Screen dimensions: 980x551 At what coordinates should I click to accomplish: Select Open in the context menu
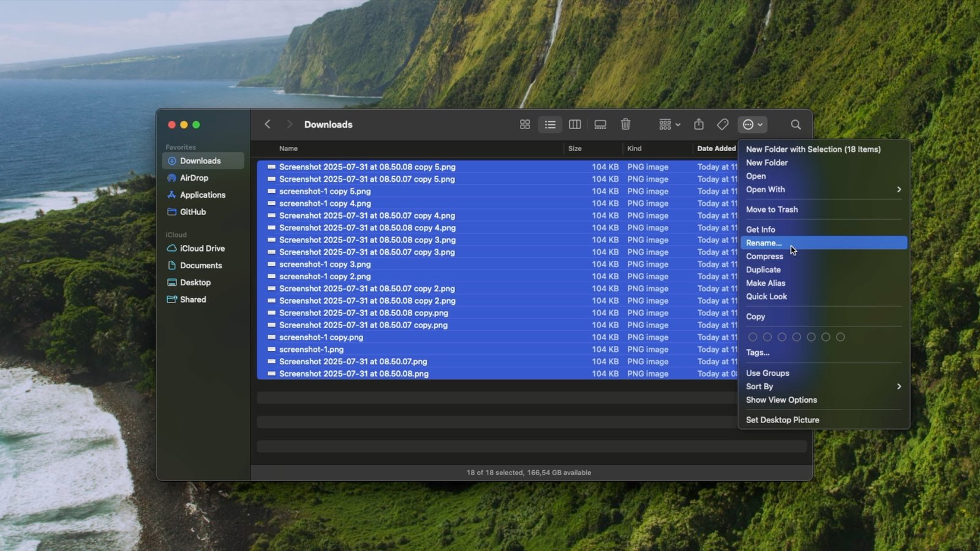[823, 176]
